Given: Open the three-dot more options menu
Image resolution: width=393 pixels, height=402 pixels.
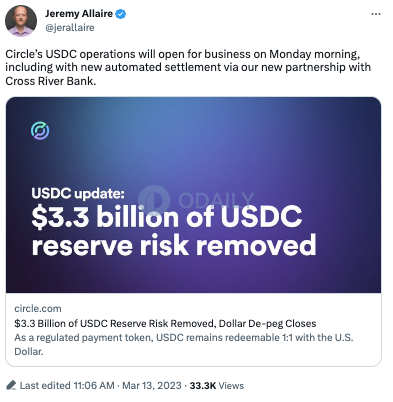Looking at the screenshot, I should 376,14.
